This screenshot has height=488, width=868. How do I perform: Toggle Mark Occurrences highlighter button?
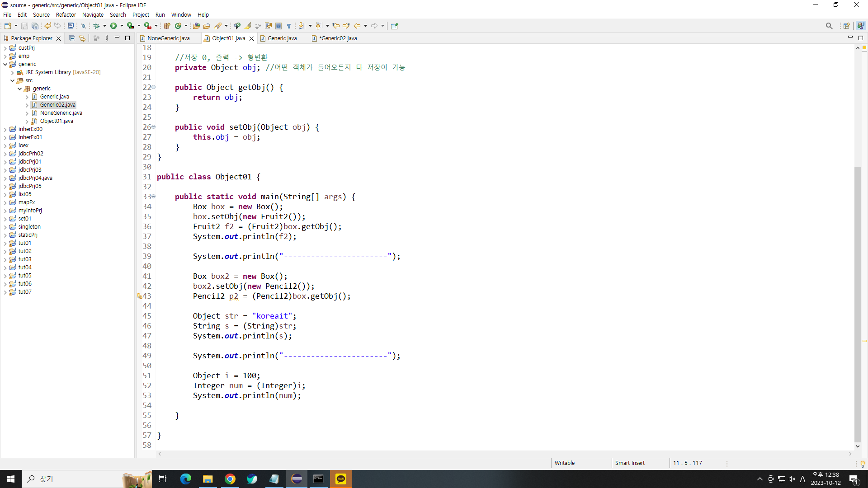(248, 26)
